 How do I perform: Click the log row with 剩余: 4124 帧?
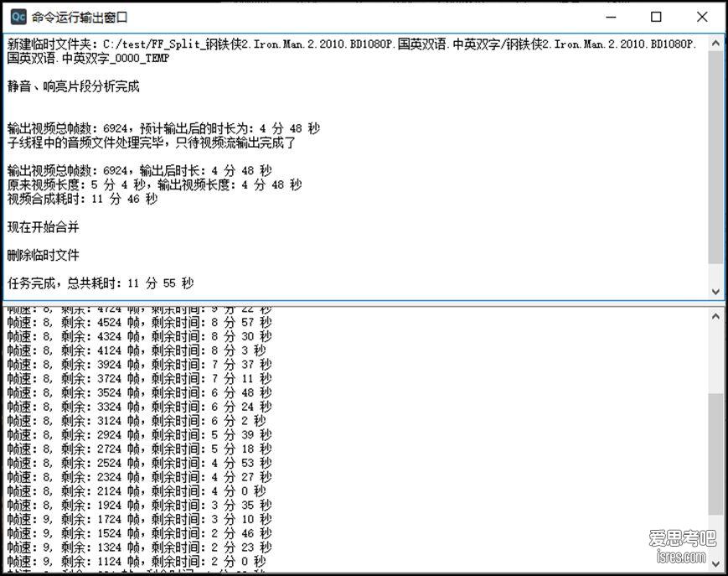(137, 350)
